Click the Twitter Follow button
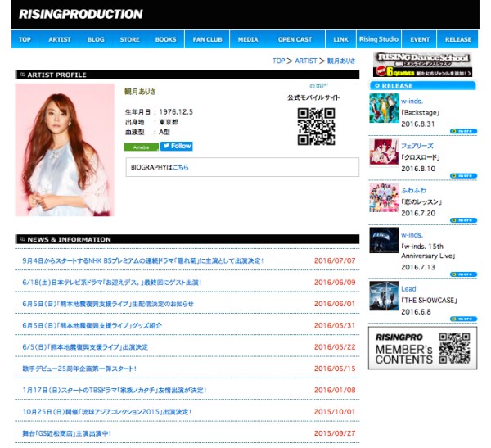The image size is (491, 448). (177, 147)
